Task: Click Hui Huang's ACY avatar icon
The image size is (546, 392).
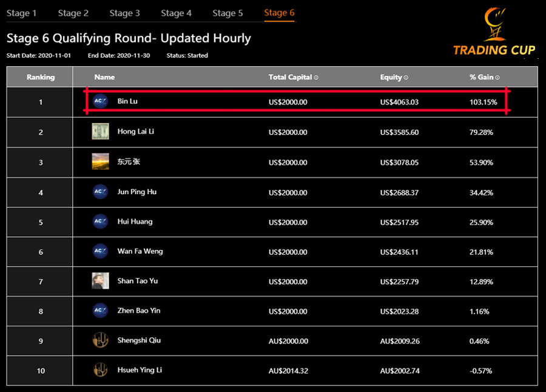Action: pos(99,221)
